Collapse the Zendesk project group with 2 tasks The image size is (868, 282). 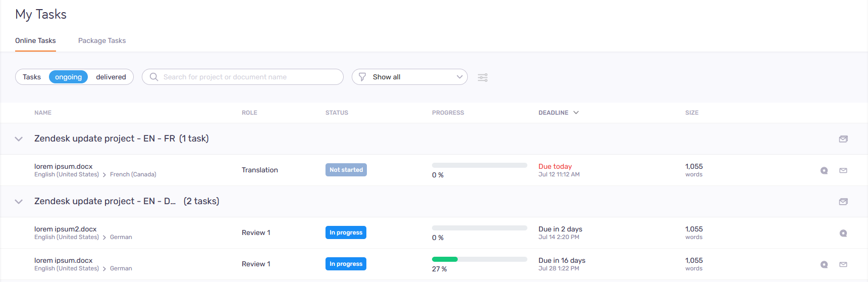(19, 202)
